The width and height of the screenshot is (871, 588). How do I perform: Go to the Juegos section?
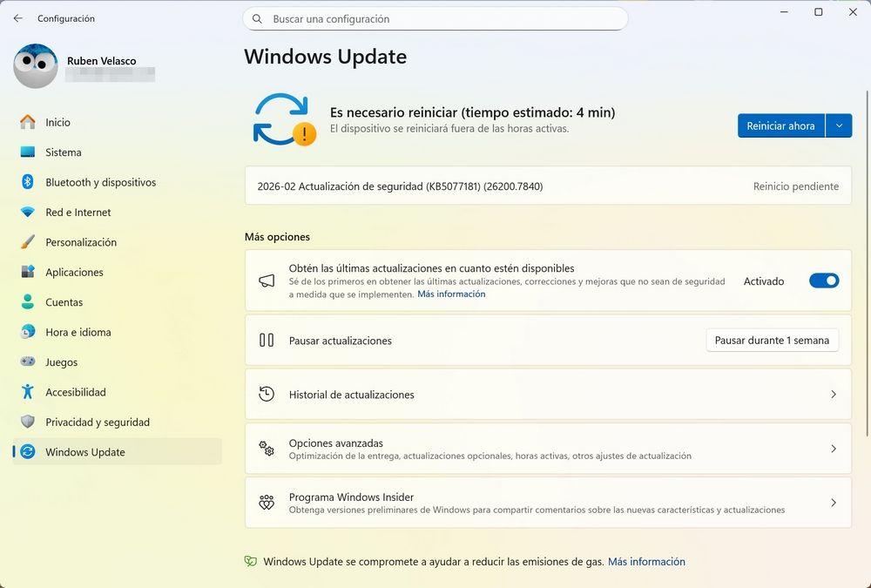coord(61,362)
